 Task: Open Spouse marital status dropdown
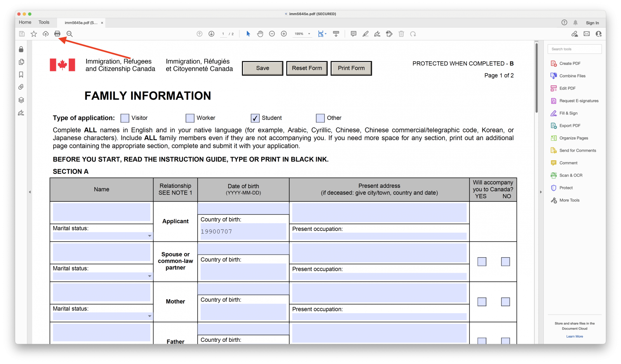tap(149, 276)
